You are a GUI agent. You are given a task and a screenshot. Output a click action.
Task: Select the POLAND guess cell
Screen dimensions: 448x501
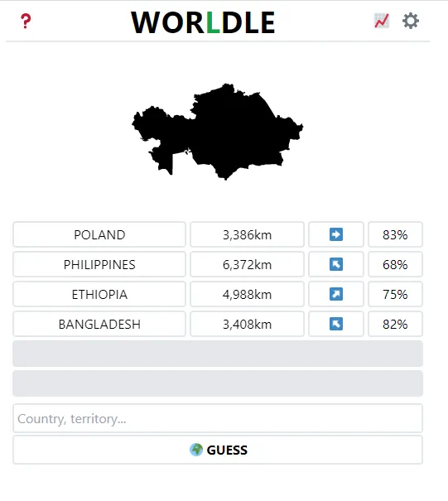(99, 234)
